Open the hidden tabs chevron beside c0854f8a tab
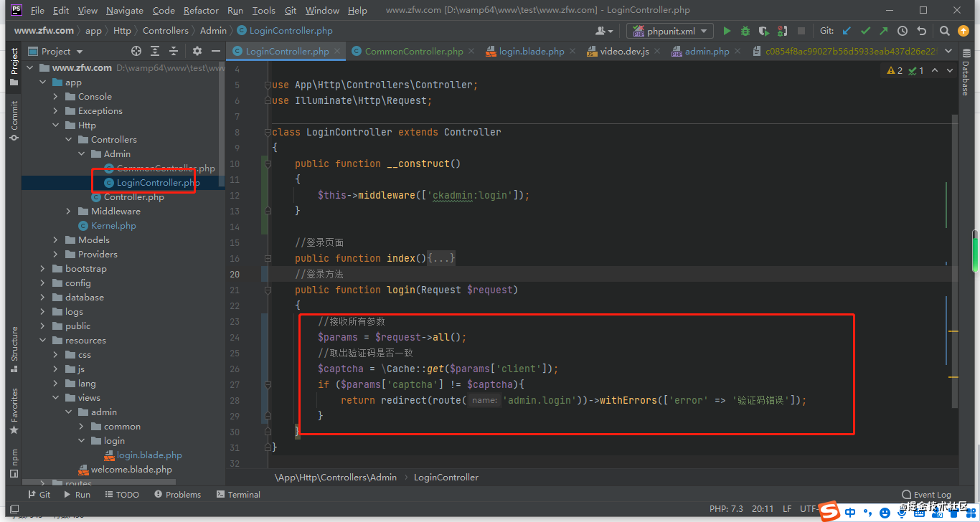The width and height of the screenshot is (980, 522). coord(949,51)
